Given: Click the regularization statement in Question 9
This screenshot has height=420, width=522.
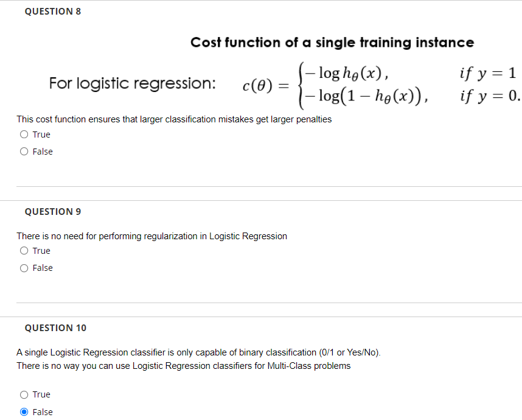Looking at the screenshot, I should coord(152,236).
